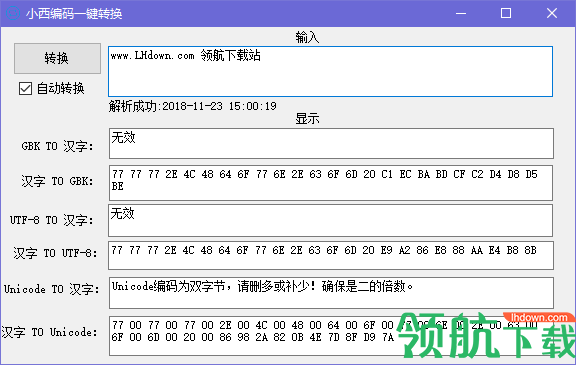Click the window title 小西编码一键转换

[74, 14]
